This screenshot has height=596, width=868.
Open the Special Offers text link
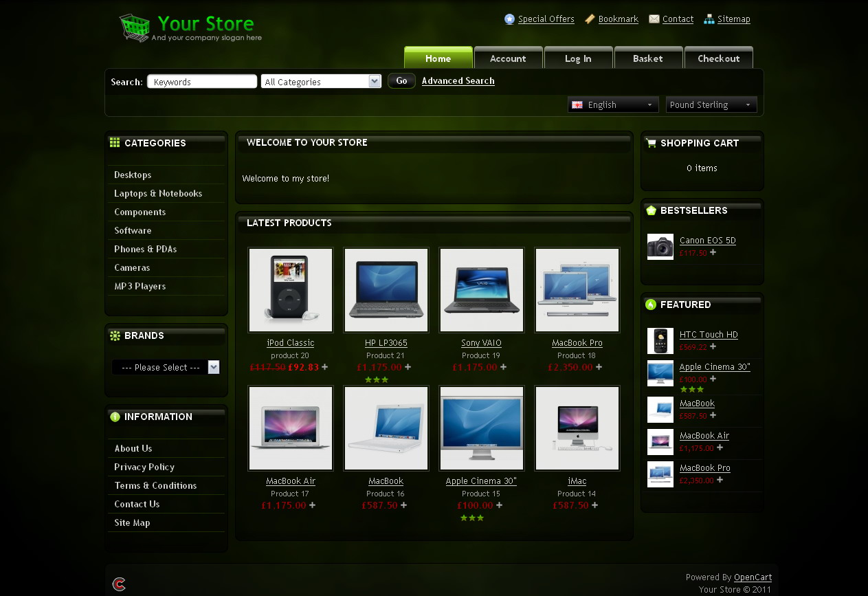[546, 19]
